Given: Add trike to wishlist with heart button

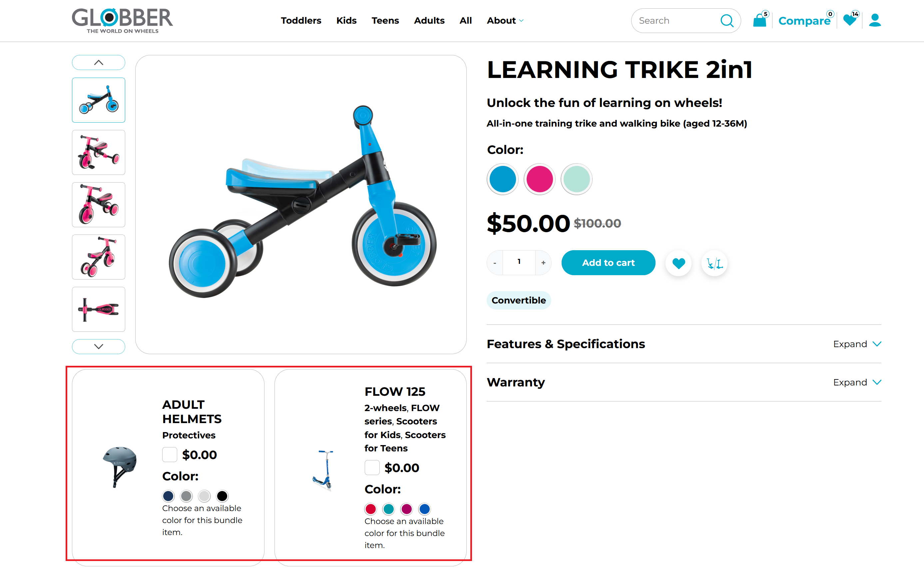Looking at the screenshot, I should (678, 263).
